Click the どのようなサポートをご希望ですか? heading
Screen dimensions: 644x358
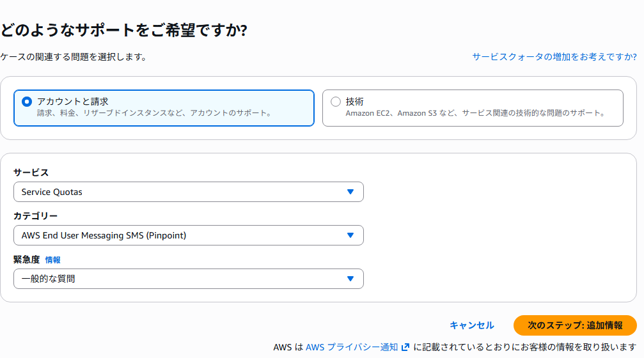point(124,30)
